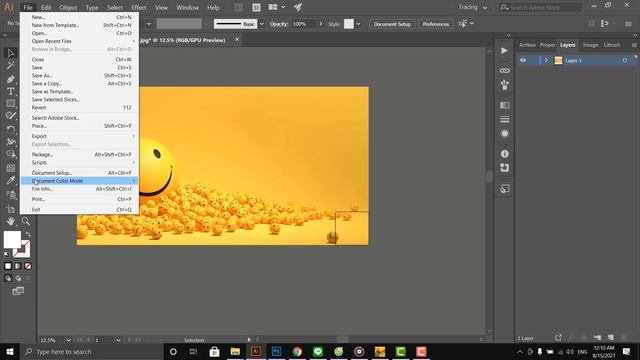Screen dimensions: 640x360
Task: Select Draw Normal mode
Action: 8,278
